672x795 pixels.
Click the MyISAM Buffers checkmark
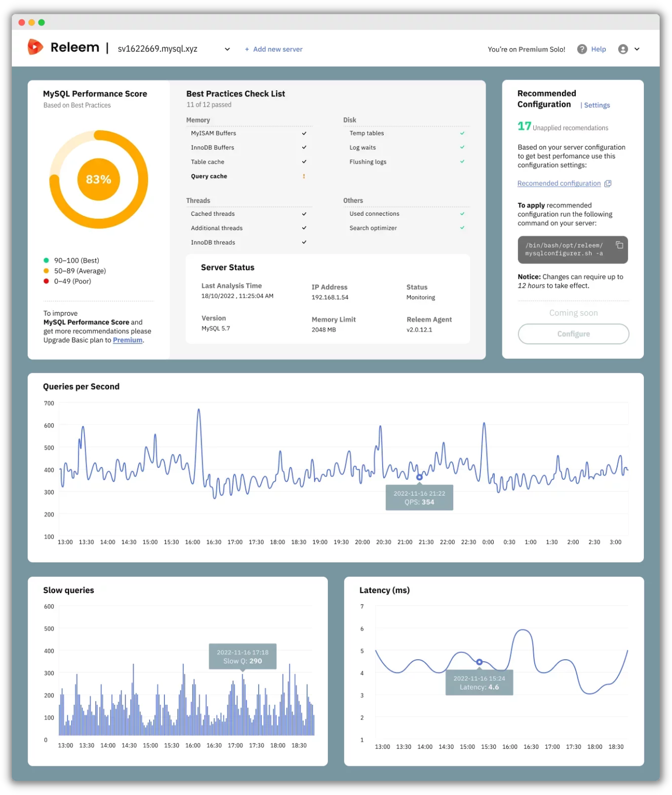[304, 133]
